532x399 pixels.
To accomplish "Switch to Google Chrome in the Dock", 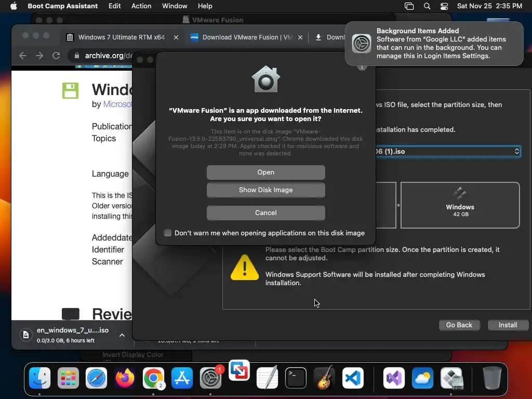I will (x=153, y=378).
